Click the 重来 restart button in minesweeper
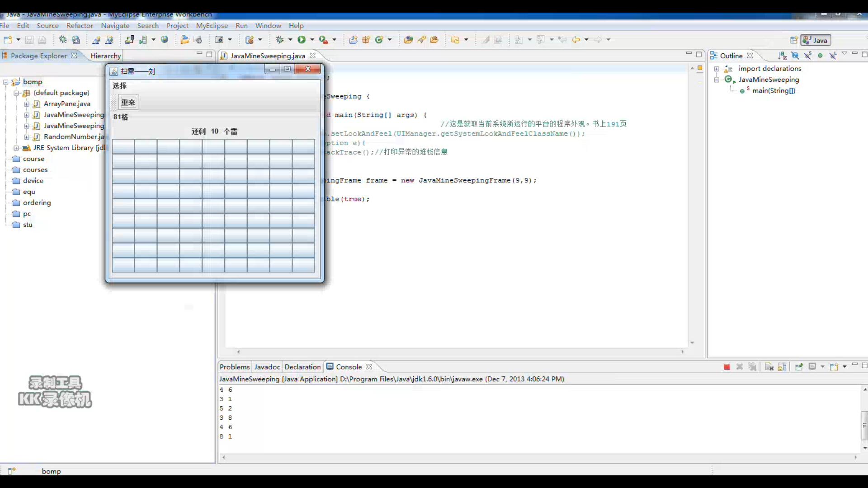Screen dimensions: 868x488 tap(128, 103)
